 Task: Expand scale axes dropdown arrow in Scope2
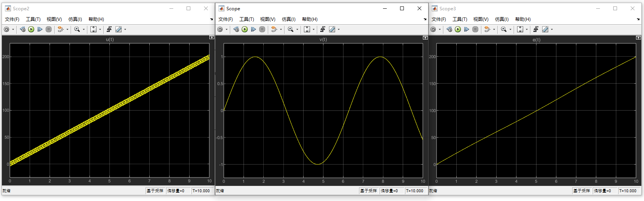[x=100, y=29]
